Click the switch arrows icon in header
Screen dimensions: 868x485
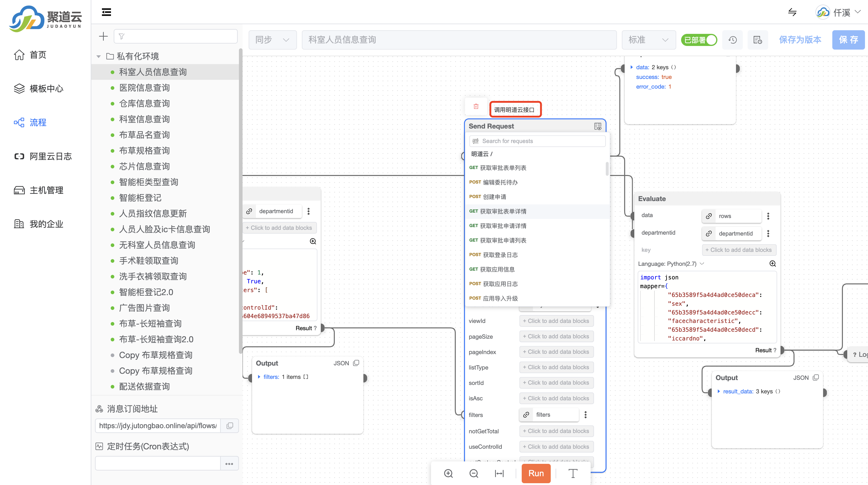click(x=792, y=12)
